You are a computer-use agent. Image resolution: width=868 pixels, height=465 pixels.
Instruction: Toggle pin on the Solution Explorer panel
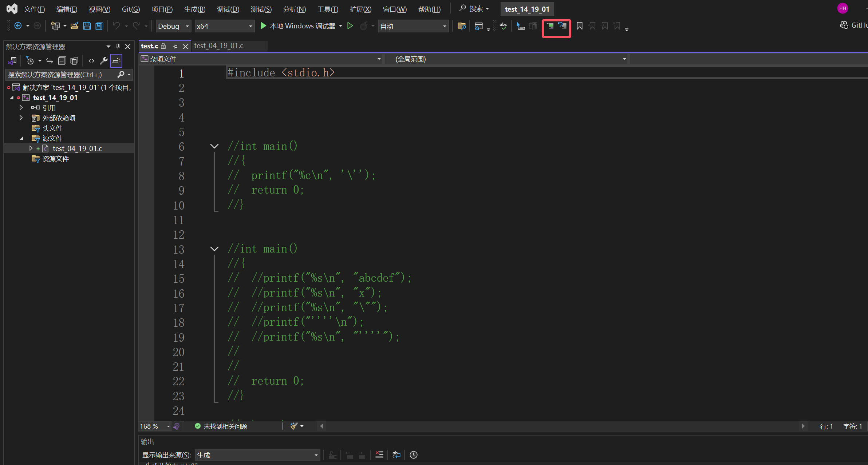tap(118, 47)
